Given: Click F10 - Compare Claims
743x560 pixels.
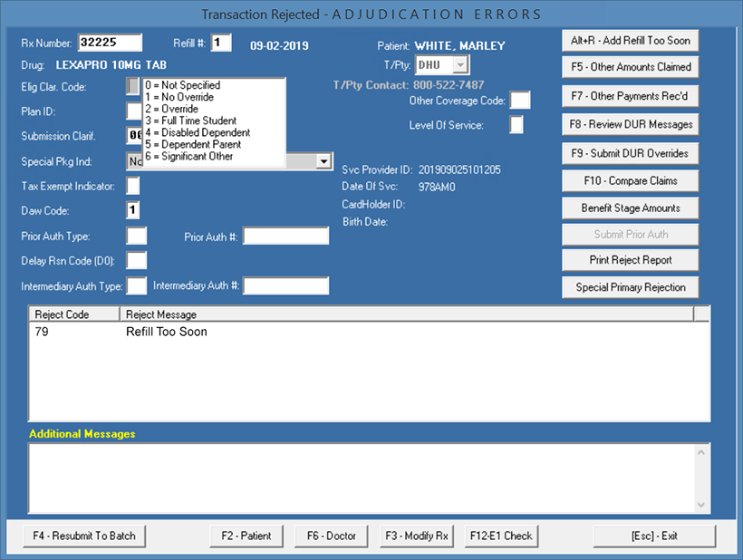Looking at the screenshot, I should point(630,180).
